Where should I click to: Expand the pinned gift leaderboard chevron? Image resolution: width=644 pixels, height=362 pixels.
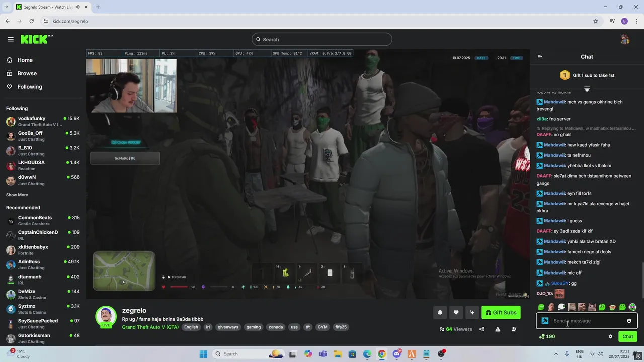[587, 88]
